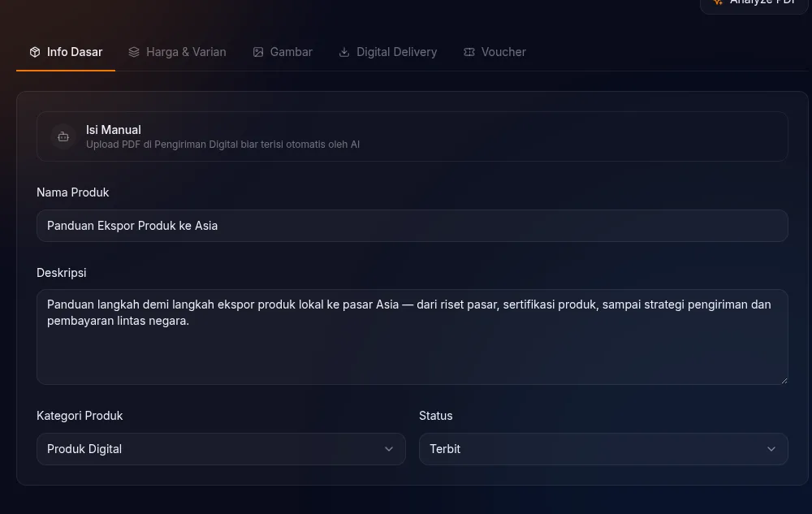Click the Upload PDF hint text

tap(222, 145)
